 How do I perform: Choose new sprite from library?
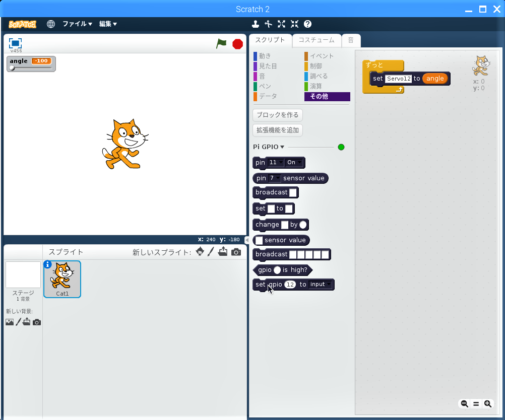point(200,252)
